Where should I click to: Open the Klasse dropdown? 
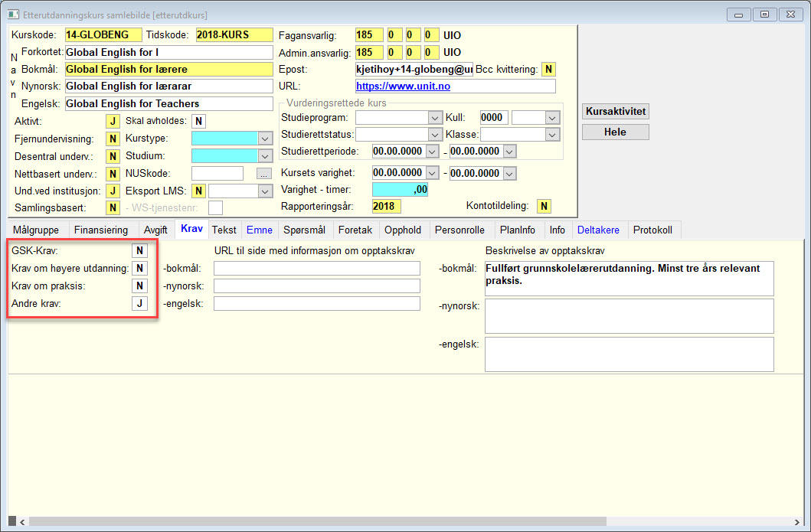[x=552, y=135]
